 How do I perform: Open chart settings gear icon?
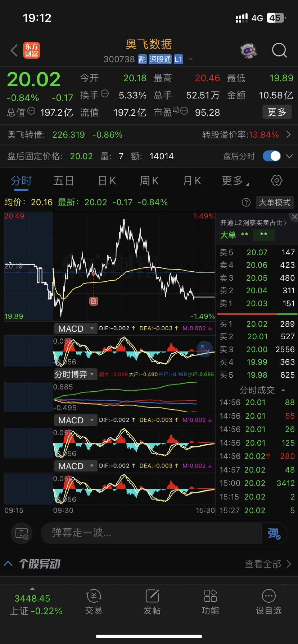click(276, 180)
